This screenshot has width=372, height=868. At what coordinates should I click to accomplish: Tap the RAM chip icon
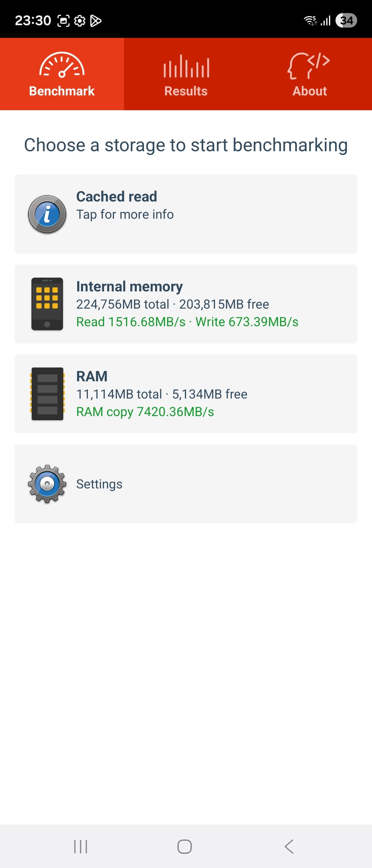point(47,394)
